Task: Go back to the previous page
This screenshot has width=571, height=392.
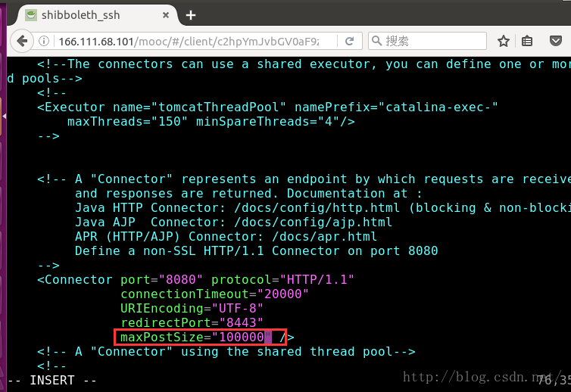Action: (22, 41)
